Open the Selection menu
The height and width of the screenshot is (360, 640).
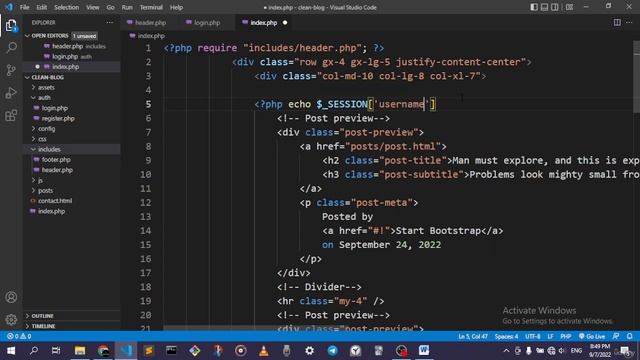tap(67, 7)
